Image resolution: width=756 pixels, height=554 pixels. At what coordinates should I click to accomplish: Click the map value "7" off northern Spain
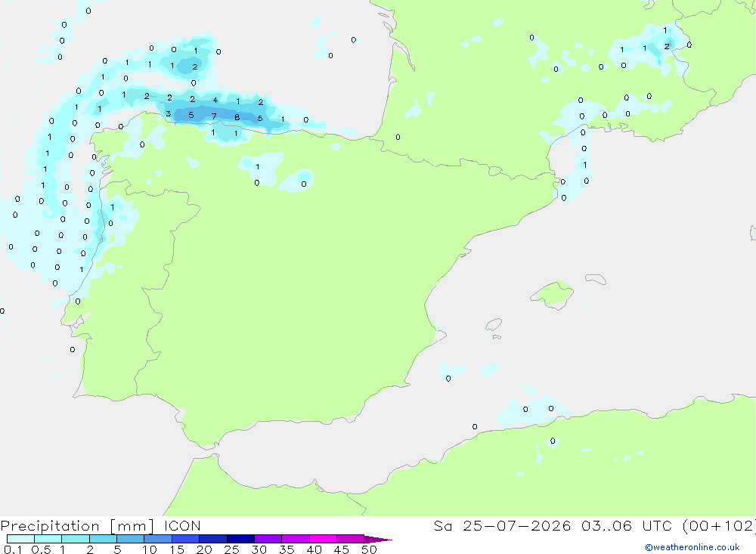tap(214, 116)
